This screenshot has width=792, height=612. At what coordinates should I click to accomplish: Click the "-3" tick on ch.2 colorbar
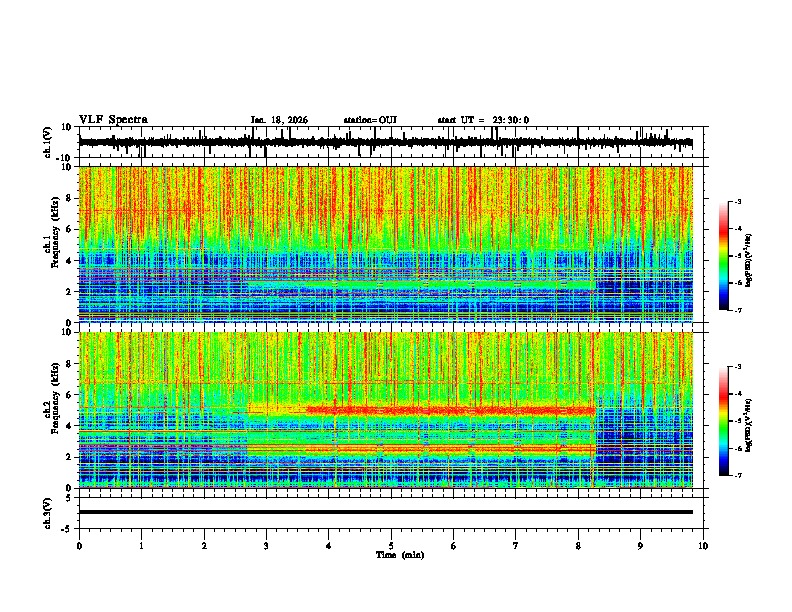coord(738,366)
